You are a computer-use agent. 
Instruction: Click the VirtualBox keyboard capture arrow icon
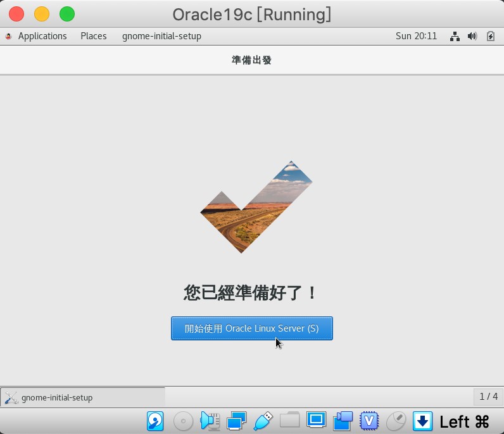click(x=423, y=421)
